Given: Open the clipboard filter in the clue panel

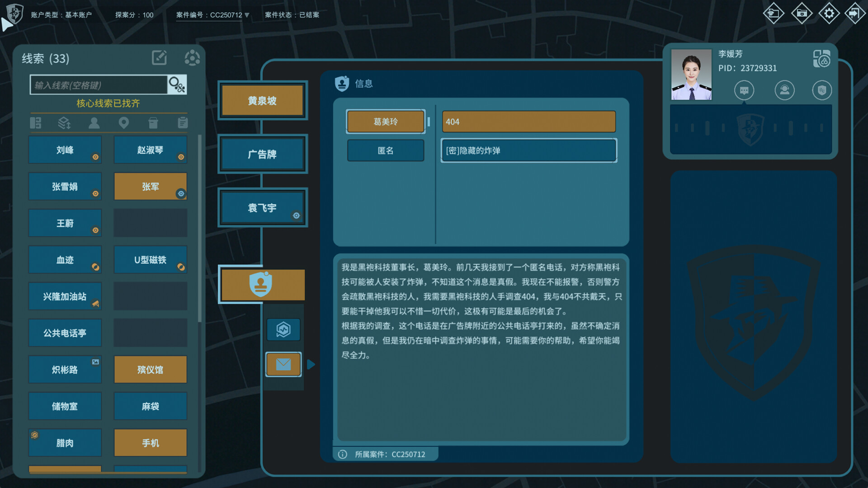Looking at the screenshot, I should pos(182,122).
